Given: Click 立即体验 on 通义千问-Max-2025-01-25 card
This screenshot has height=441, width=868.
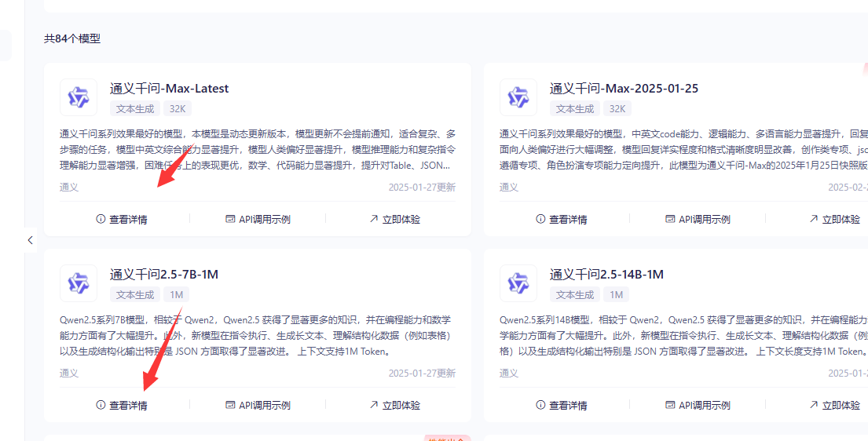Looking at the screenshot, I should (x=834, y=219).
